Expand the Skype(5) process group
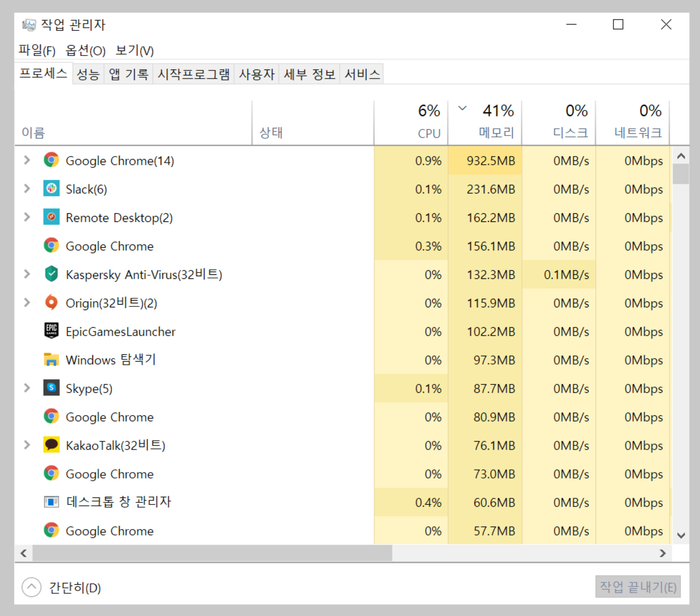 27,388
